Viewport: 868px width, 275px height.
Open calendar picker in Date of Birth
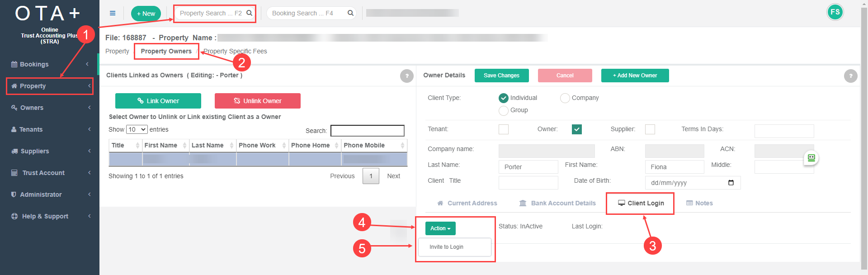(x=731, y=183)
